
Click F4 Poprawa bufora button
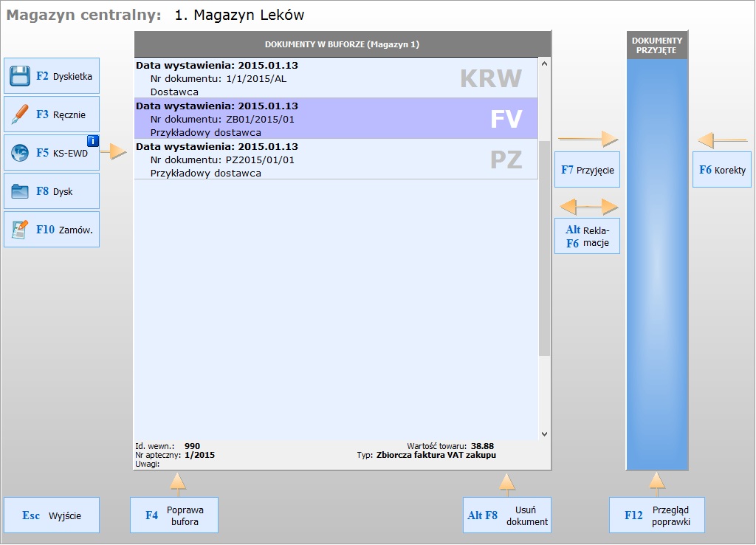pos(174,515)
